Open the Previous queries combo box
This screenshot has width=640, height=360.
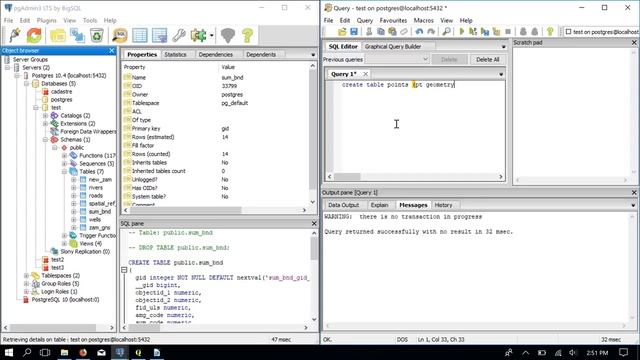coord(397,60)
